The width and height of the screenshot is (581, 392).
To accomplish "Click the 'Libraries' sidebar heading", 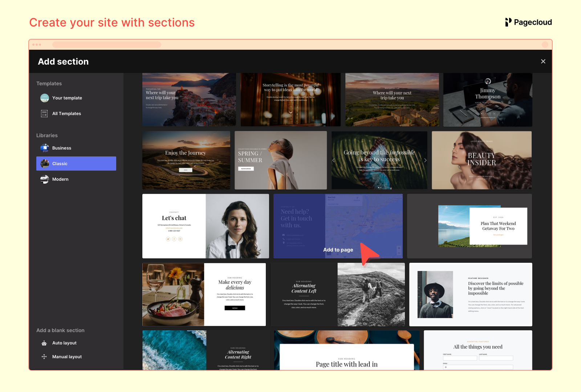I will click(x=47, y=135).
